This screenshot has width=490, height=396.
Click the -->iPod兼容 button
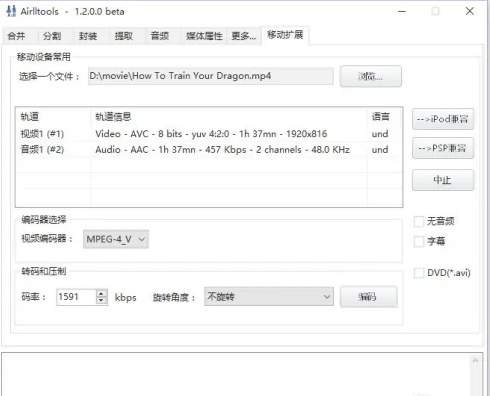(x=443, y=119)
